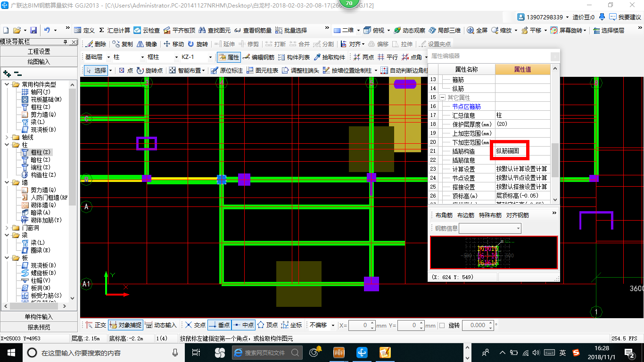
Task: Start 动态观察 orbit view
Action: coord(409,30)
